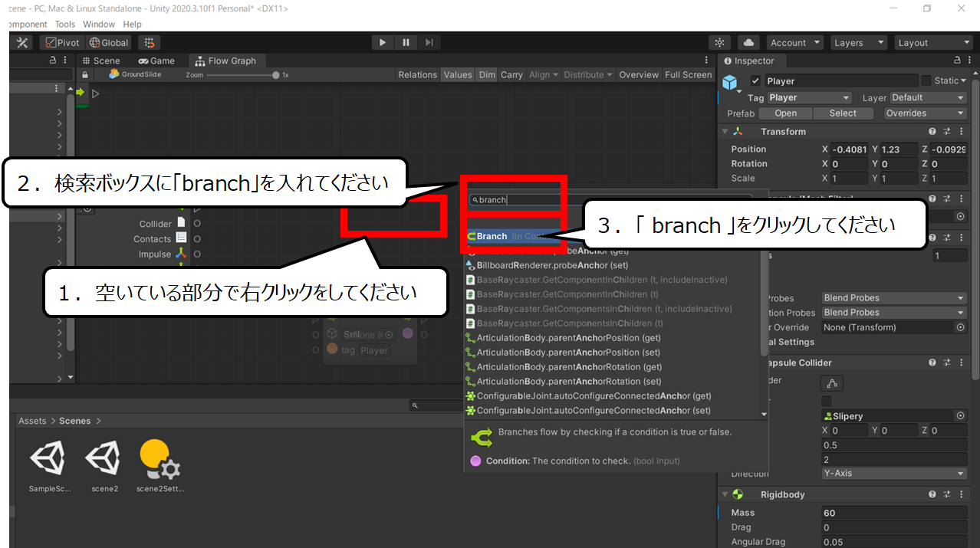This screenshot has width=980, height=548.
Task: Click the Edit Collider icon button
Action: point(831,382)
